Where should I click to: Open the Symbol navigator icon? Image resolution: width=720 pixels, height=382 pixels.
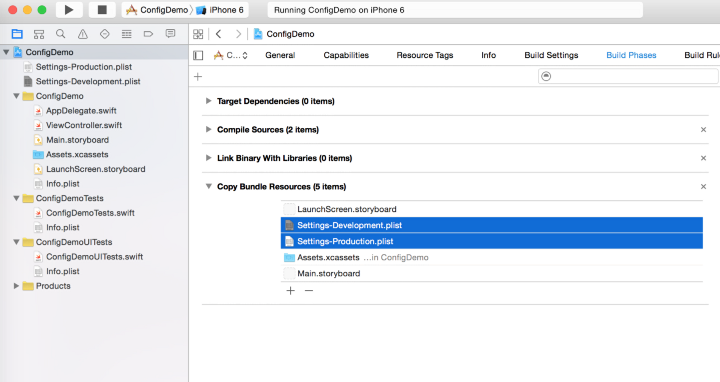pyautogui.click(x=39, y=34)
